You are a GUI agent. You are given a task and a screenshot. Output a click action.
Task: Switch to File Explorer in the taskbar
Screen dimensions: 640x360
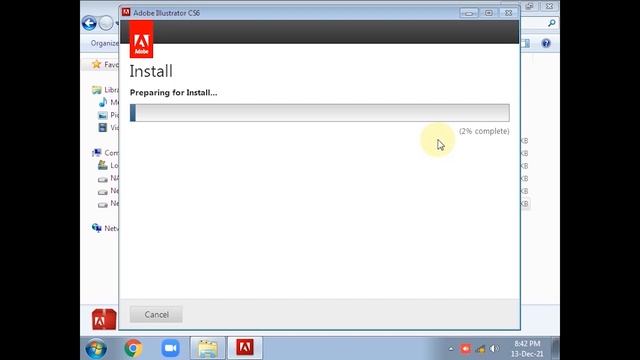(208, 349)
